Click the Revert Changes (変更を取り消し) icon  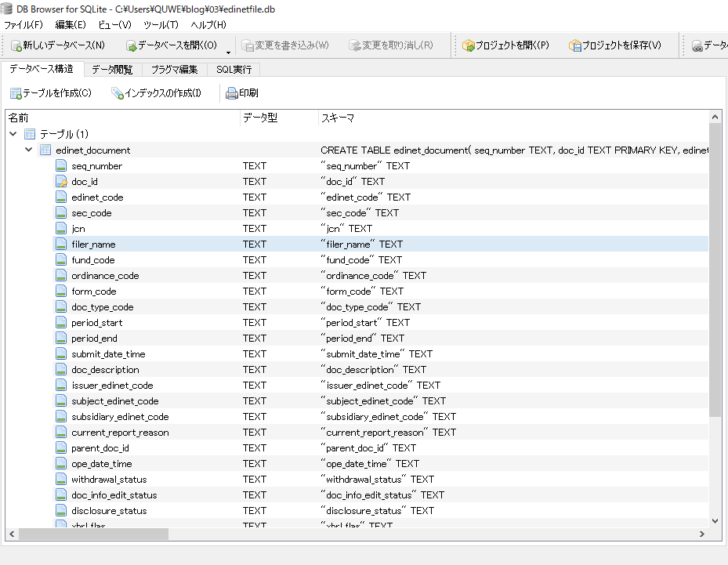[355, 45]
